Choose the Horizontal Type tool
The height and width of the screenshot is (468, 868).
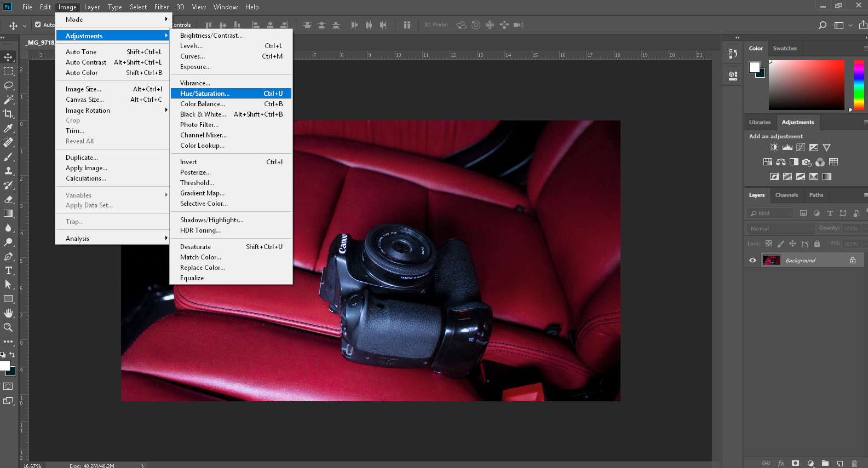(x=8, y=270)
